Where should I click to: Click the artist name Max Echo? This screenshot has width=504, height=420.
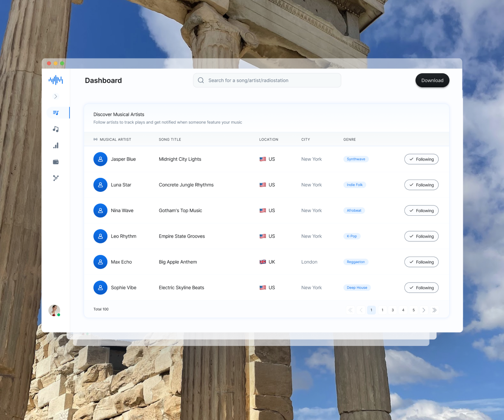[121, 262]
